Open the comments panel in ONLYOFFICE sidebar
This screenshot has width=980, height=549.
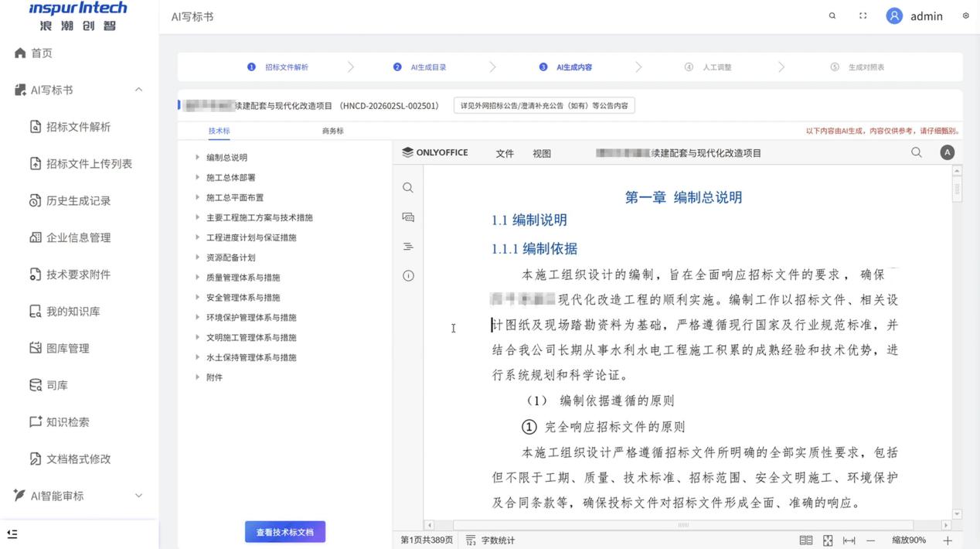click(408, 217)
